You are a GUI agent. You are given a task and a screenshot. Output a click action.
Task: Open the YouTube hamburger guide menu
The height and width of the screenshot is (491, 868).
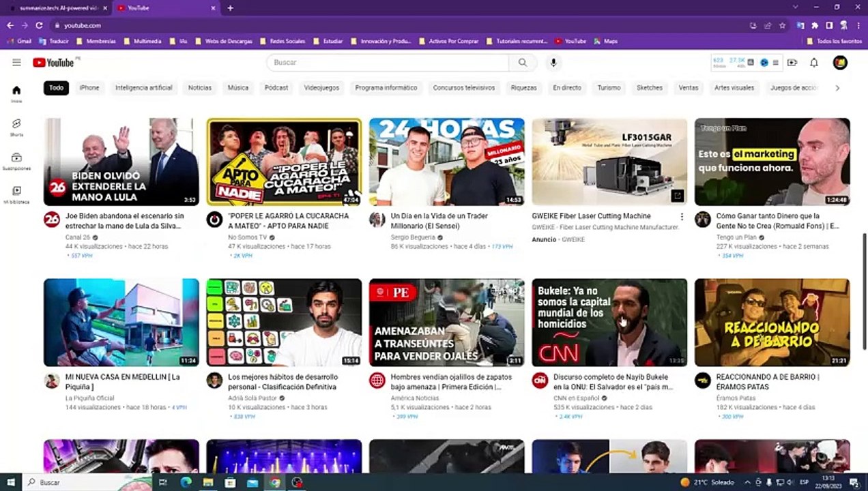pos(16,63)
